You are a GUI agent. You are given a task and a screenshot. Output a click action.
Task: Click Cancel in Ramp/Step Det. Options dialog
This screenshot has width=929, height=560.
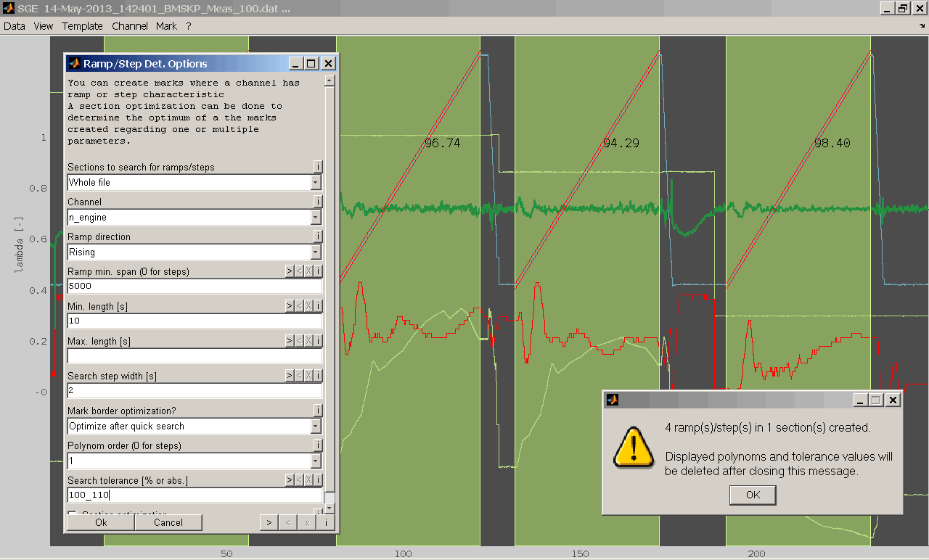point(168,522)
